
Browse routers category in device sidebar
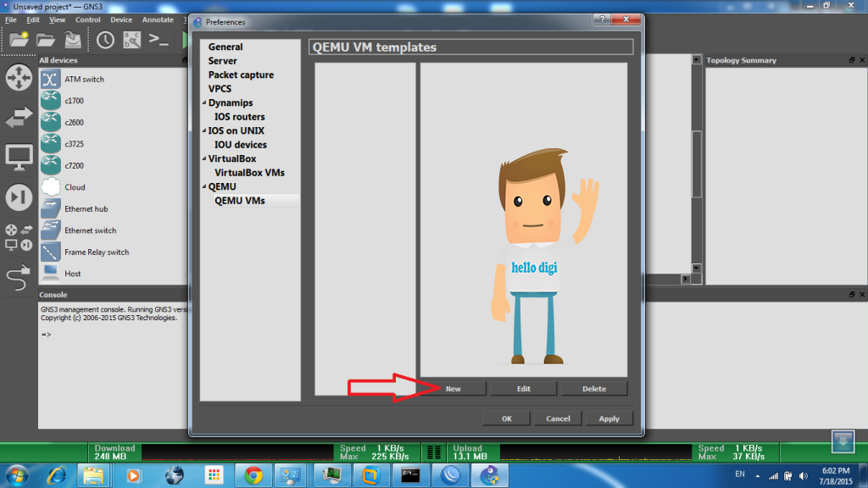19,77
